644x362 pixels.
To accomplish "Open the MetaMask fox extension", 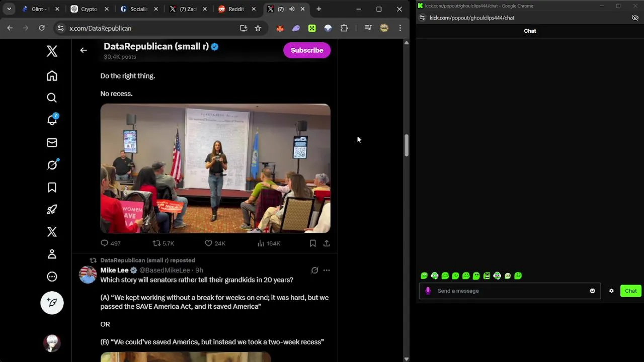I will point(280,28).
